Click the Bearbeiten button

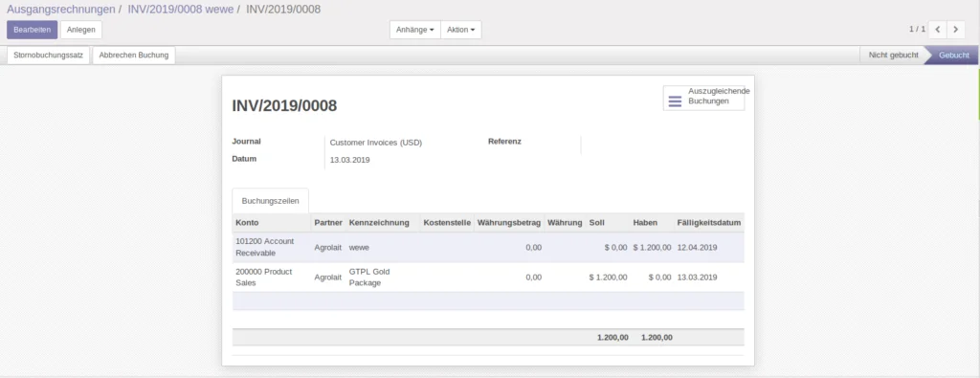click(x=33, y=30)
